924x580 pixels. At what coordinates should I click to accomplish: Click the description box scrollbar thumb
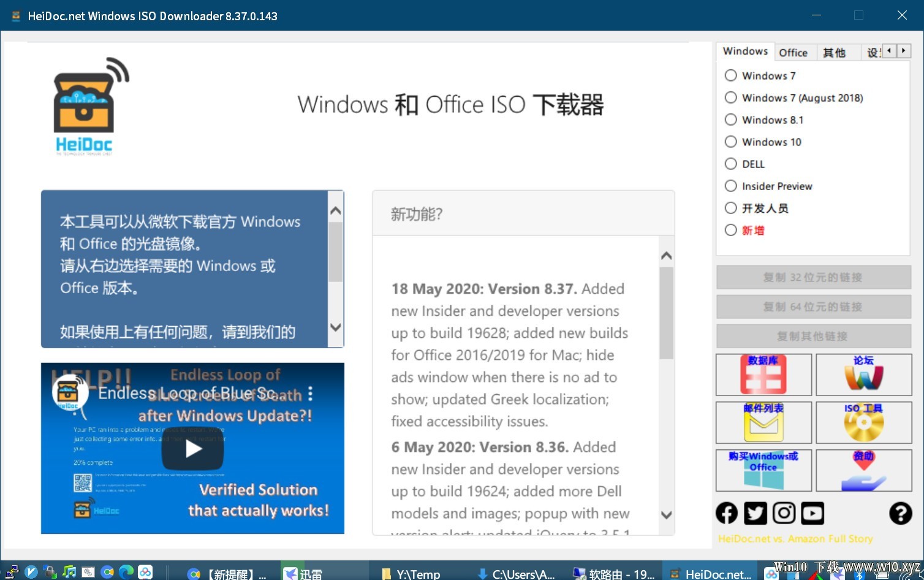pos(335,251)
